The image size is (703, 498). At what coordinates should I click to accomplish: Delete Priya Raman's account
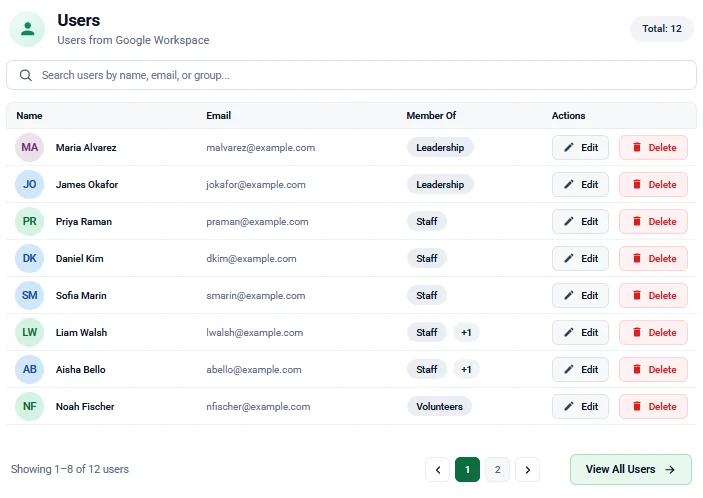pyautogui.click(x=653, y=221)
